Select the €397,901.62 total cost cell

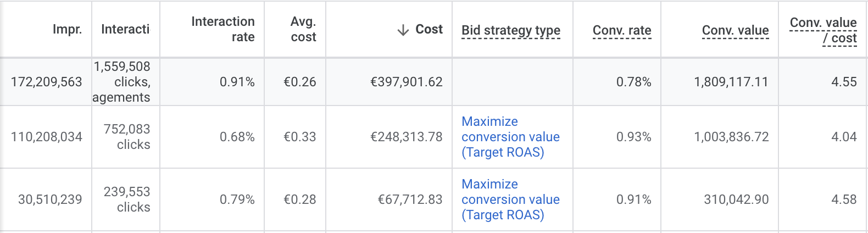406,82
